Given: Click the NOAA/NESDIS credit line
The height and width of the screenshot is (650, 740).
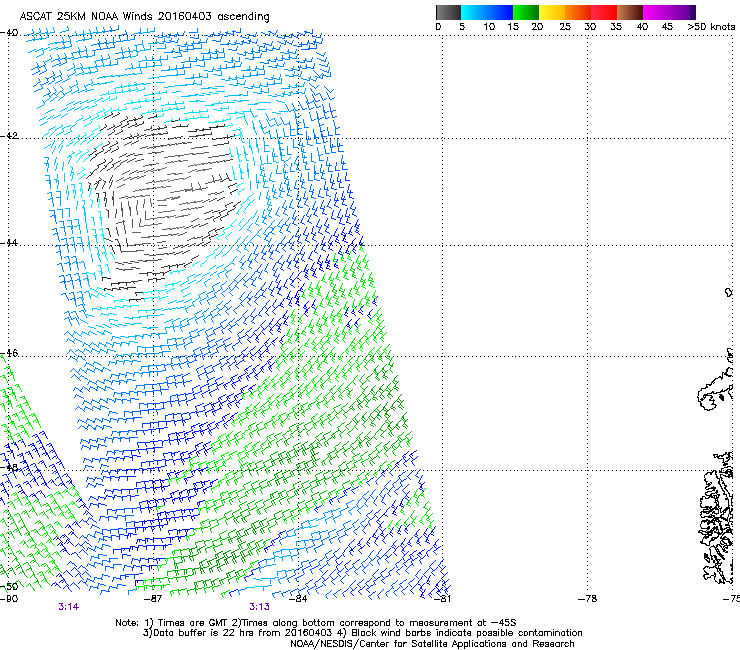Looking at the screenshot, I should click(x=432, y=644).
